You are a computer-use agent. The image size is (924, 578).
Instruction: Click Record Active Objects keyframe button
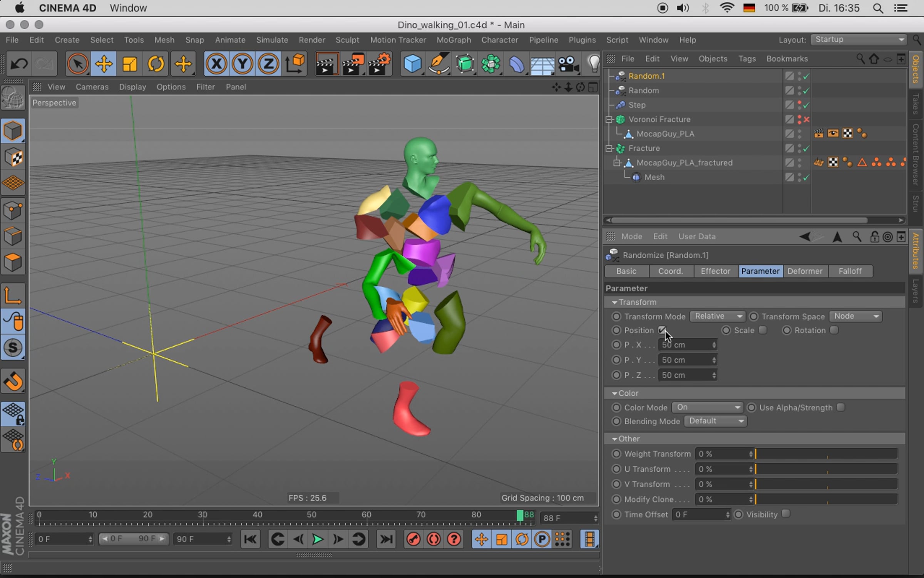click(x=413, y=539)
